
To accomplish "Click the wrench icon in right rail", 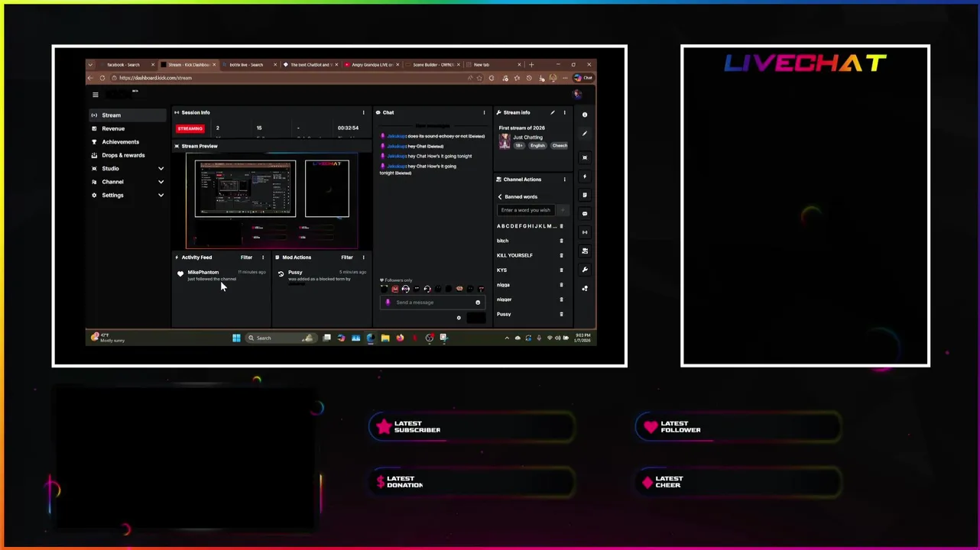I will [x=585, y=270].
